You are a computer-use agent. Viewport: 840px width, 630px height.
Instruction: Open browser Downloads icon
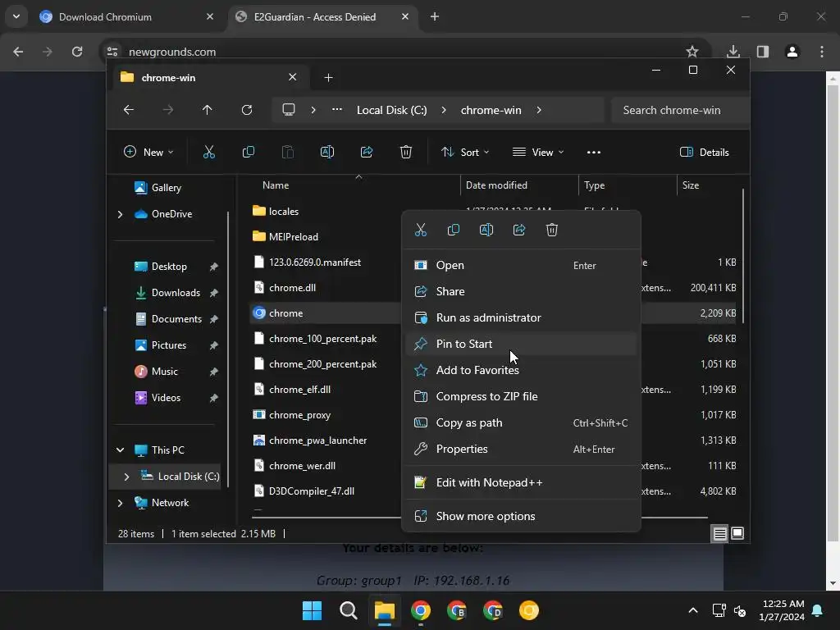pyautogui.click(x=733, y=52)
